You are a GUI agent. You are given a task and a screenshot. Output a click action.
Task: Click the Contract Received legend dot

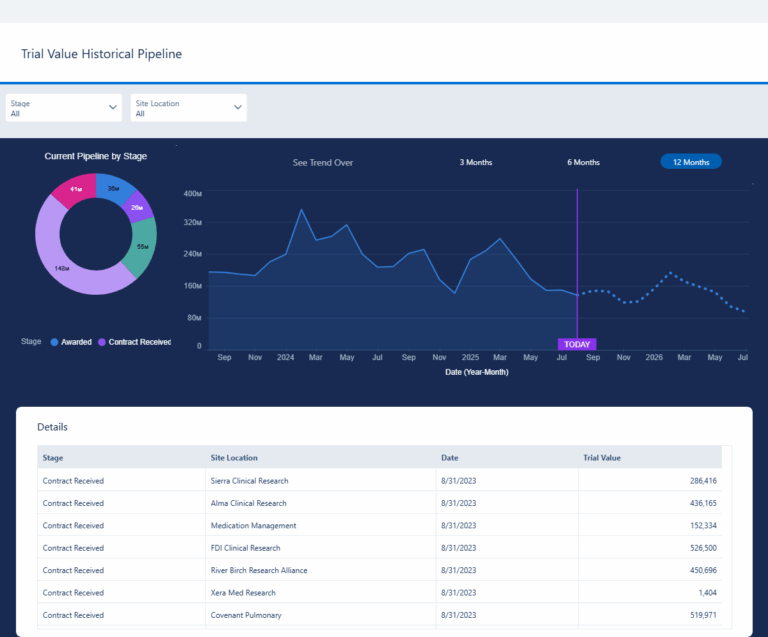click(102, 342)
